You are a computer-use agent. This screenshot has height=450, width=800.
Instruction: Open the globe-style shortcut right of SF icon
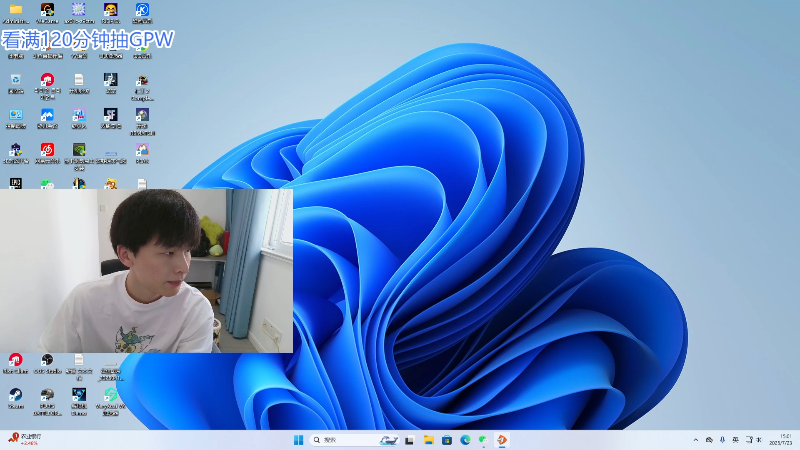(142, 115)
